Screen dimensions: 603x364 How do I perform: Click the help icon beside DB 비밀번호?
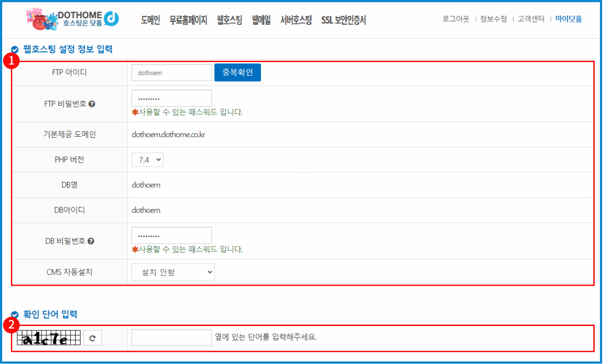(91, 241)
